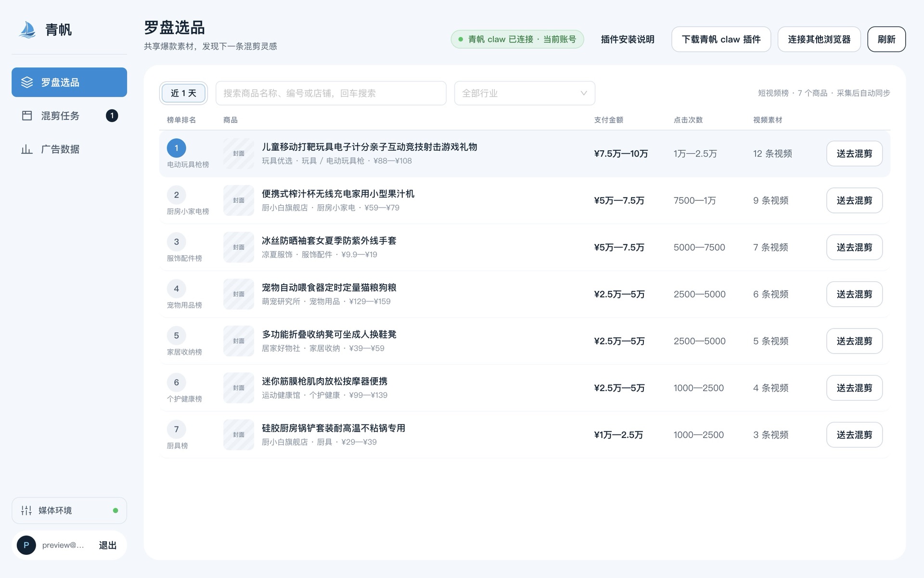Screen dimensions: 924x578
Task: Click 连接其他浏览器 button
Action: coord(819,39)
